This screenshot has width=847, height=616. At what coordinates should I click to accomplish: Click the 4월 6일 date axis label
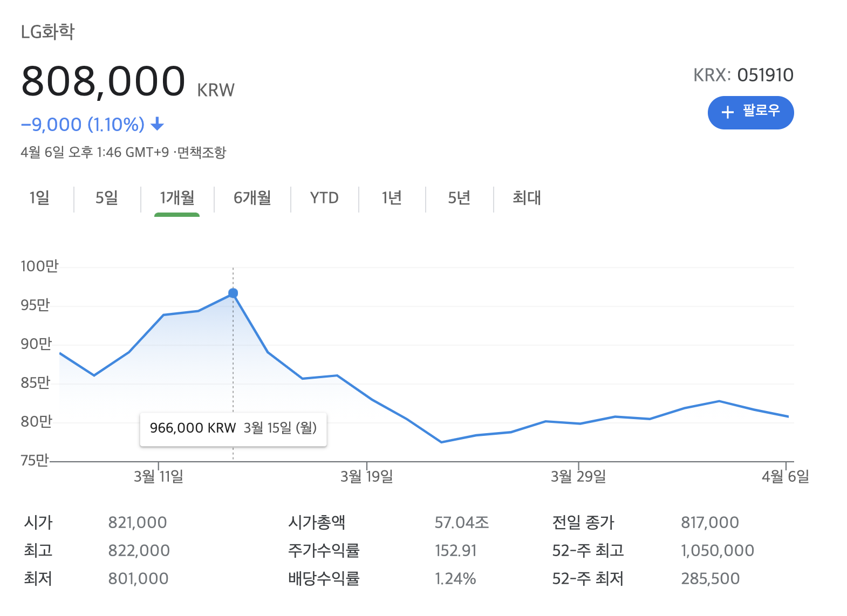[x=785, y=476]
